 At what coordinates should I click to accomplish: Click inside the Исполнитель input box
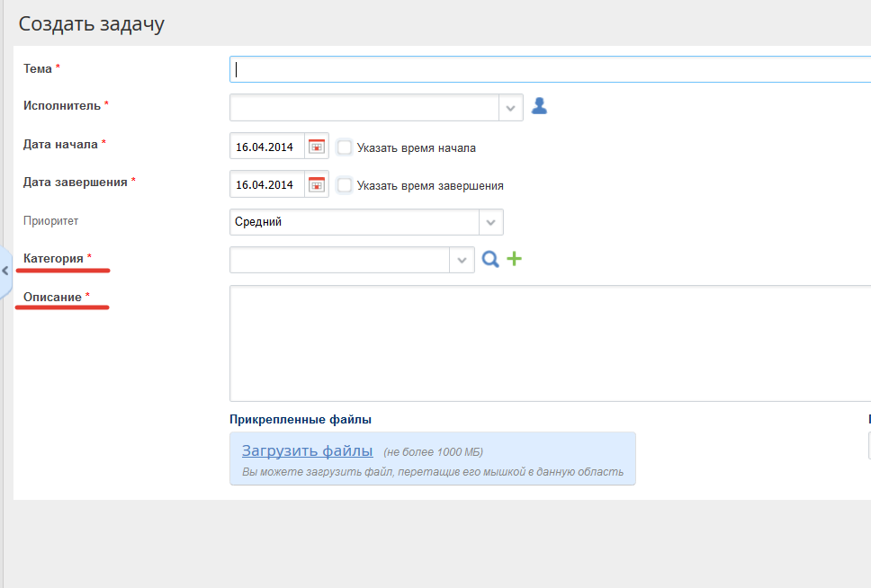click(x=364, y=107)
